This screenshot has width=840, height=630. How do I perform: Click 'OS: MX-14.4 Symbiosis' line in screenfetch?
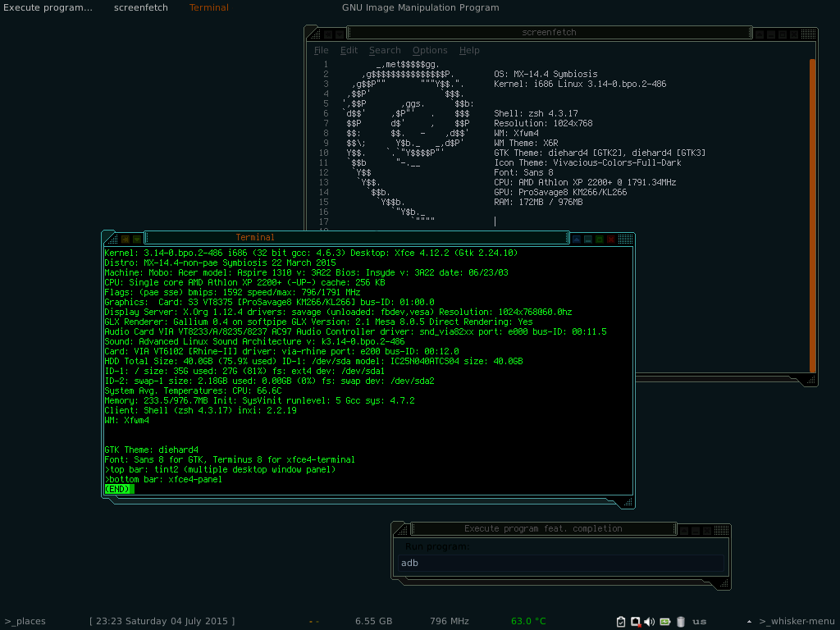coord(546,74)
